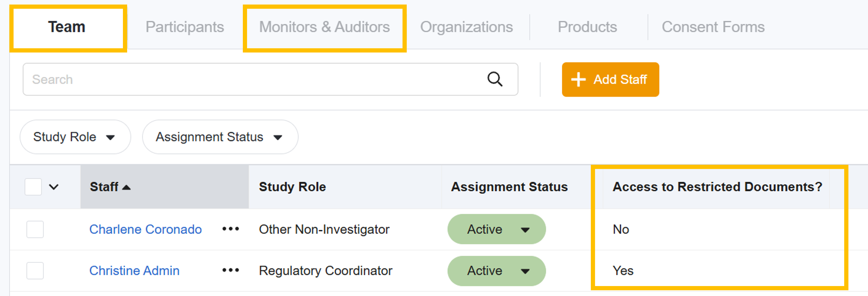Open three-dot menu for Charlene Coronado
868x296 pixels.
[x=230, y=229]
